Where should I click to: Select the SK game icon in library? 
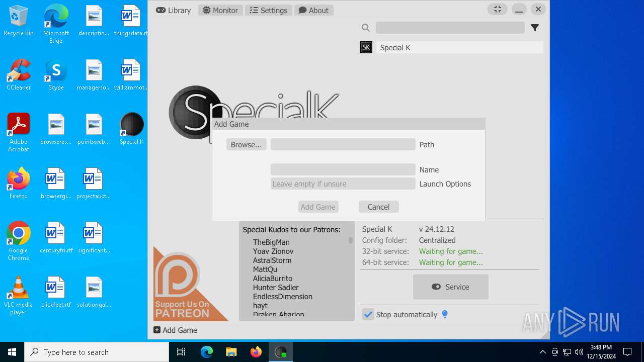point(366,47)
